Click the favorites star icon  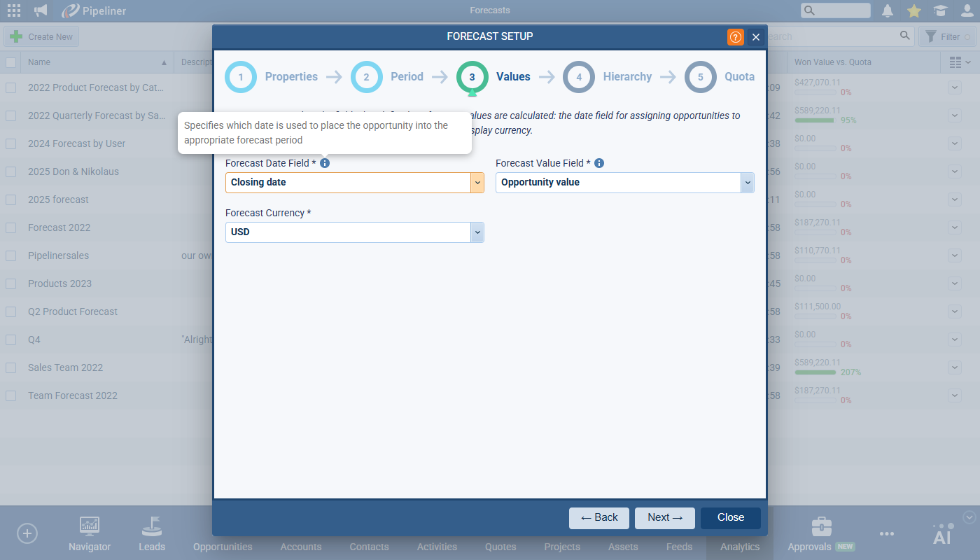click(x=914, y=10)
